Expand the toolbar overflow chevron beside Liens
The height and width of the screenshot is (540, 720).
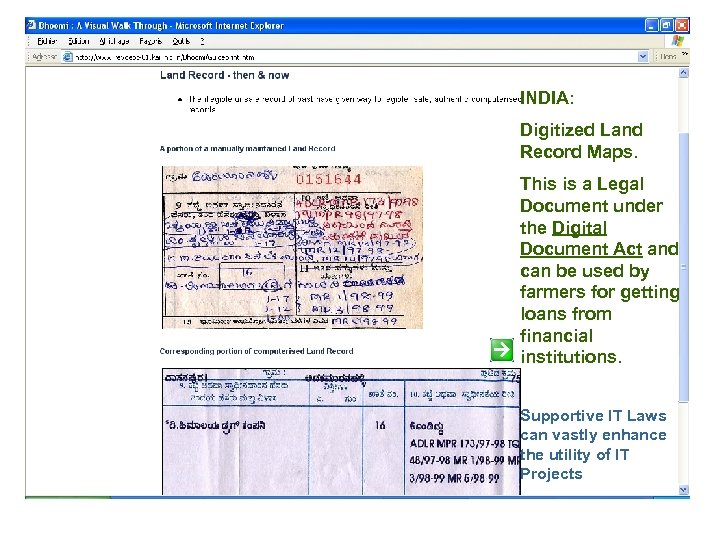685,55
